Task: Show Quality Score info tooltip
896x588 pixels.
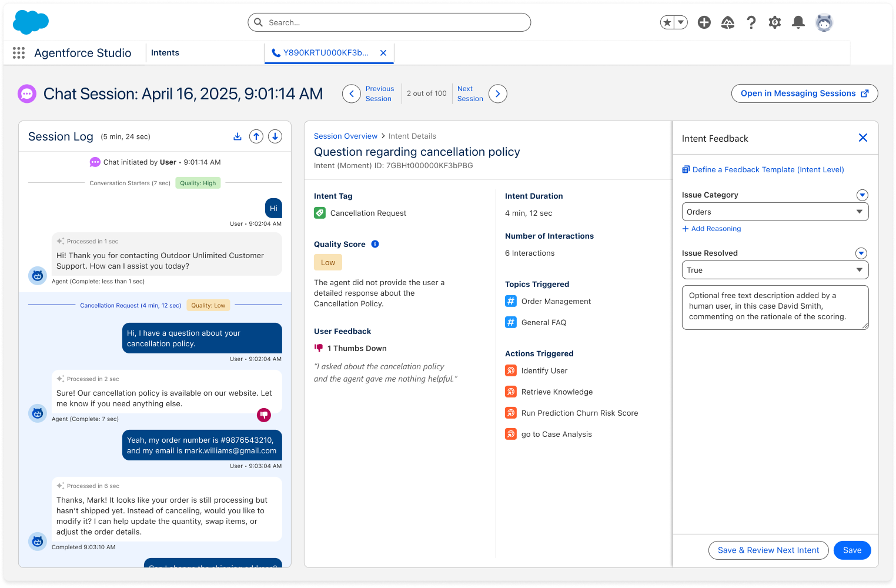Action: [375, 244]
